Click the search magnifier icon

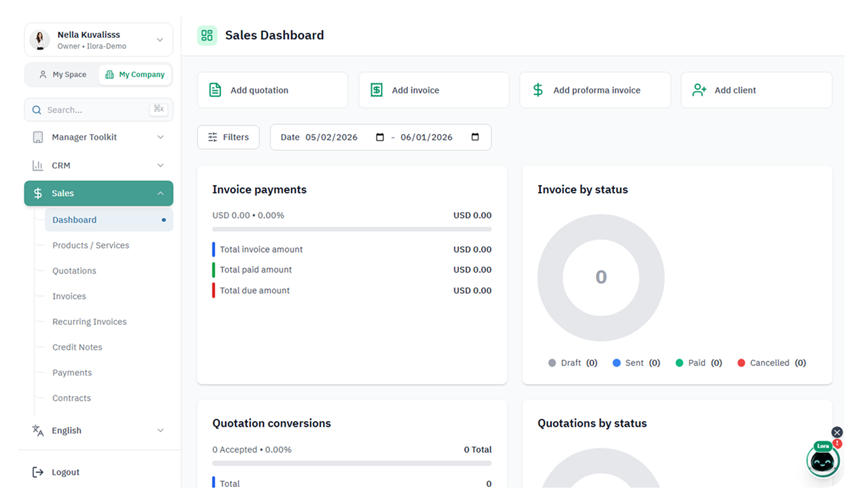[37, 110]
